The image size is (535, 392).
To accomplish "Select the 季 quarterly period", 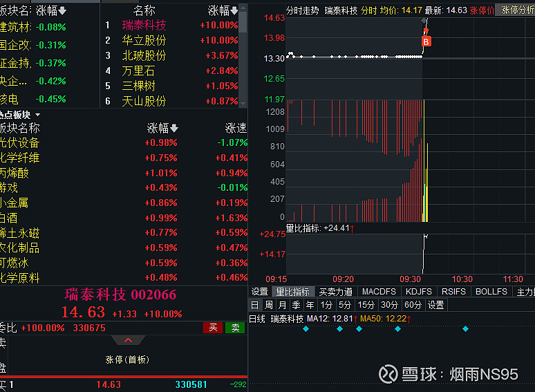I will coord(296,305).
